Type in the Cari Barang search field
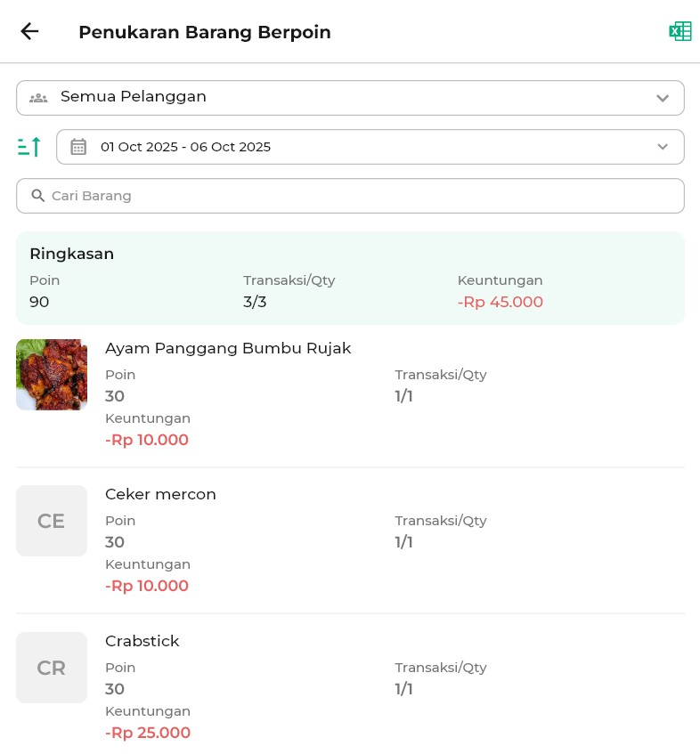 click(x=356, y=196)
